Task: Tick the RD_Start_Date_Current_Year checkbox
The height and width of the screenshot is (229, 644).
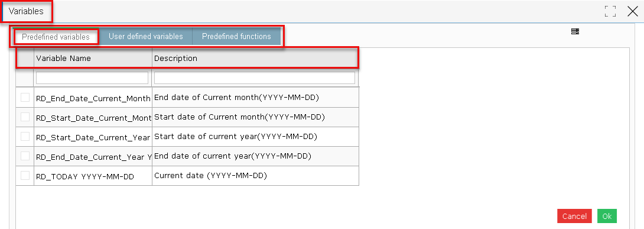Action: coord(25,137)
